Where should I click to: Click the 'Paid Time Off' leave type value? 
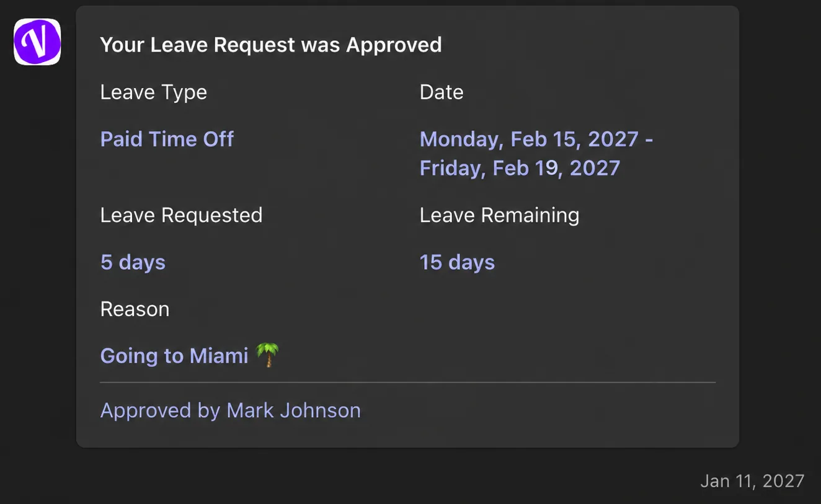click(x=167, y=139)
